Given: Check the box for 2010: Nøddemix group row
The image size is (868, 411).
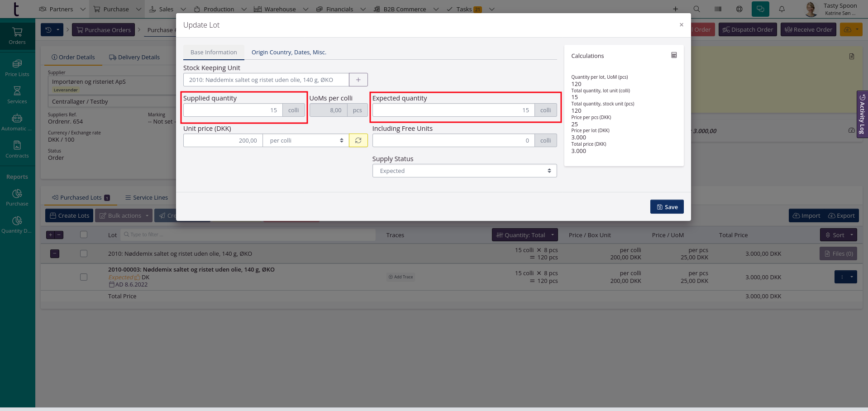Looking at the screenshot, I should click(x=84, y=254).
